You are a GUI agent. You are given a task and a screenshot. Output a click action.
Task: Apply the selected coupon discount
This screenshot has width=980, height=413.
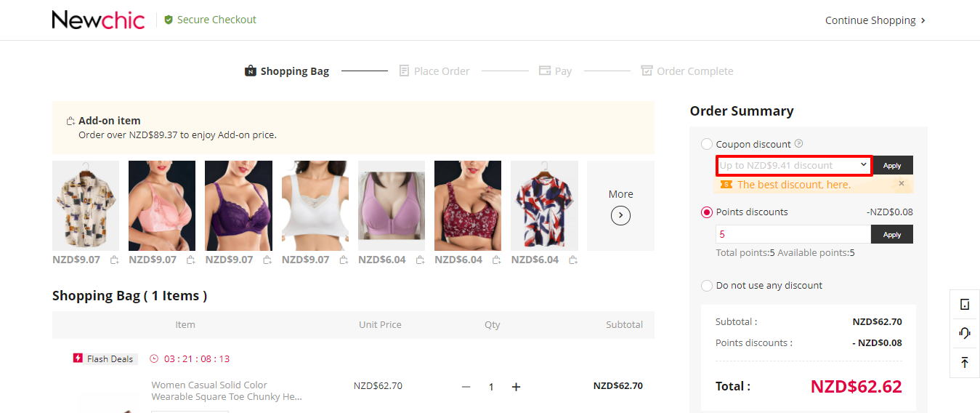click(x=892, y=165)
